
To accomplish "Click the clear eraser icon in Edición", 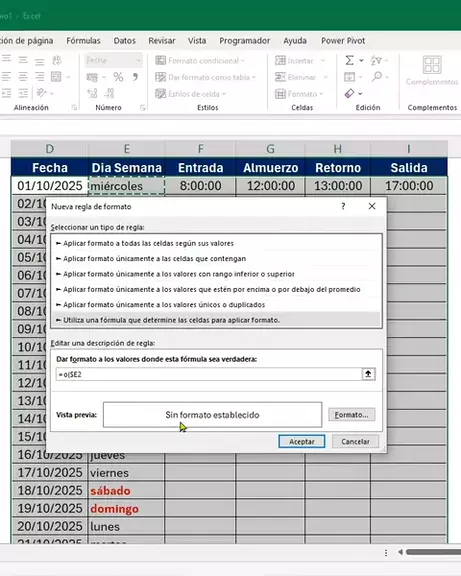I will [350, 94].
